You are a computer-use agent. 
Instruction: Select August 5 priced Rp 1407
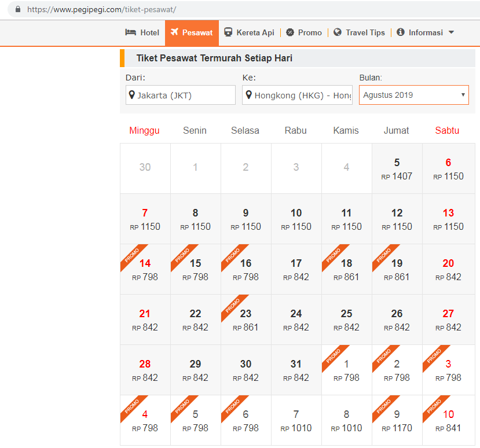(397, 169)
